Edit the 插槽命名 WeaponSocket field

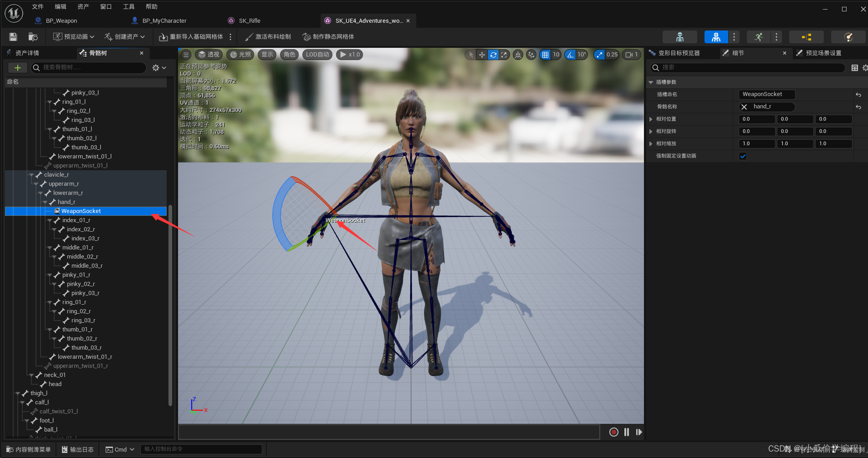(766, 94)
